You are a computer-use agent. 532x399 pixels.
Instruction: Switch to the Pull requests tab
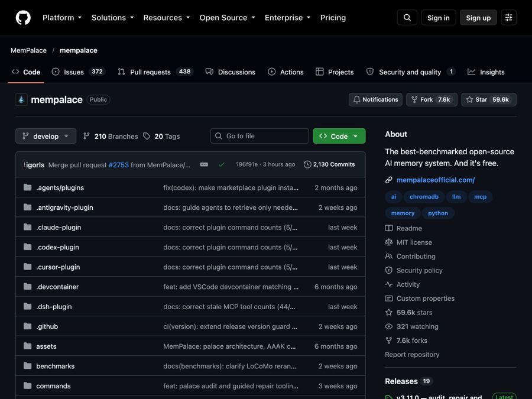pyautogui.click(x=155, y=72)
